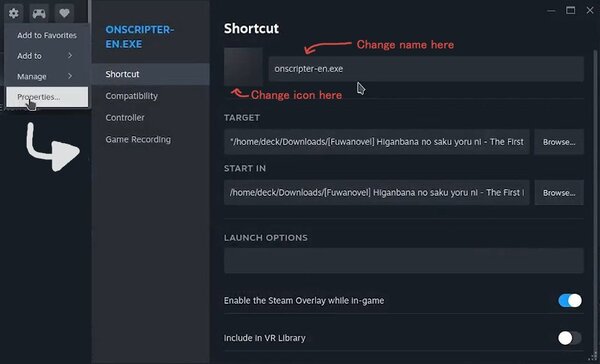
Task: Open the Controller settings tab
Action: click(151, 118)
